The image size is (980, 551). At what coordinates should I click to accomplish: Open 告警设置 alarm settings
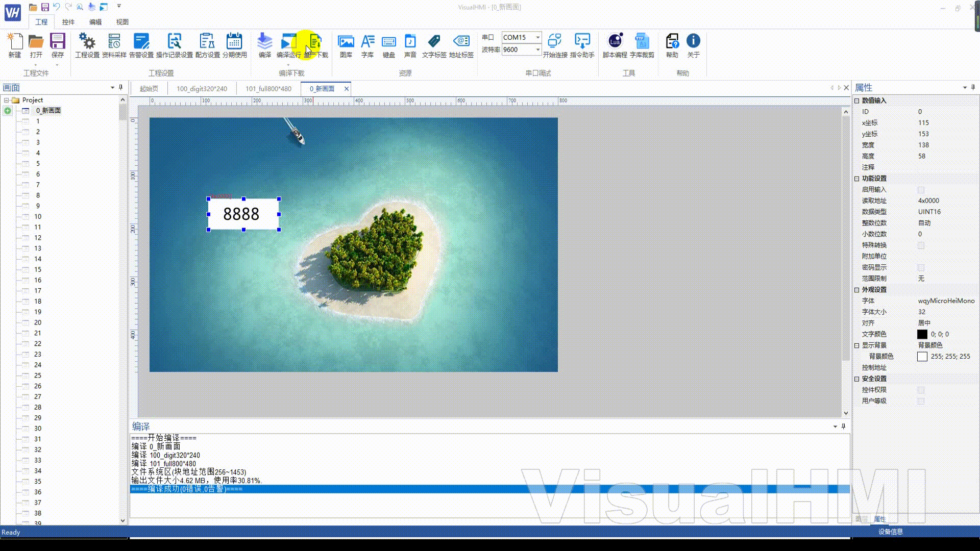[x=141, y=45]
